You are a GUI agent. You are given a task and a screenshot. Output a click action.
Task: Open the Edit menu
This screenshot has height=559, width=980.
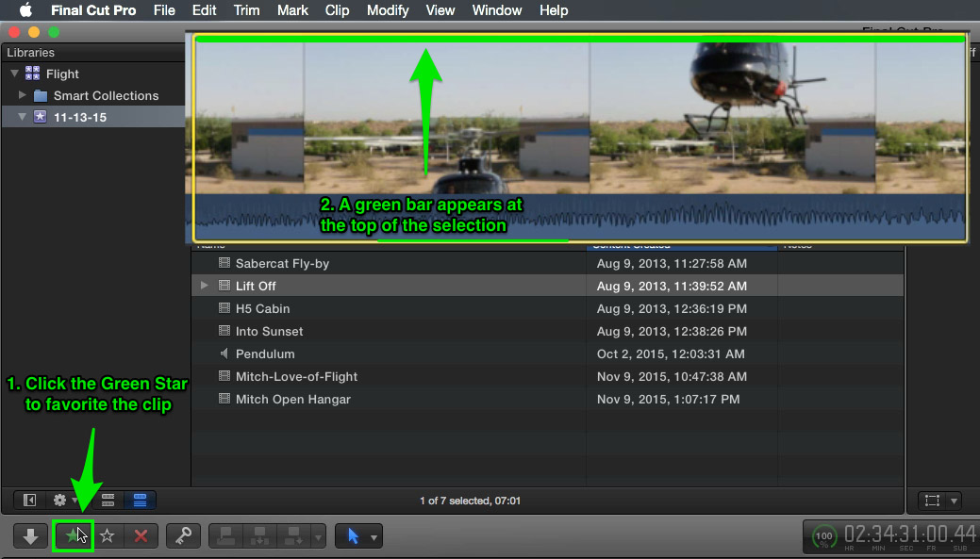point(205,10)
